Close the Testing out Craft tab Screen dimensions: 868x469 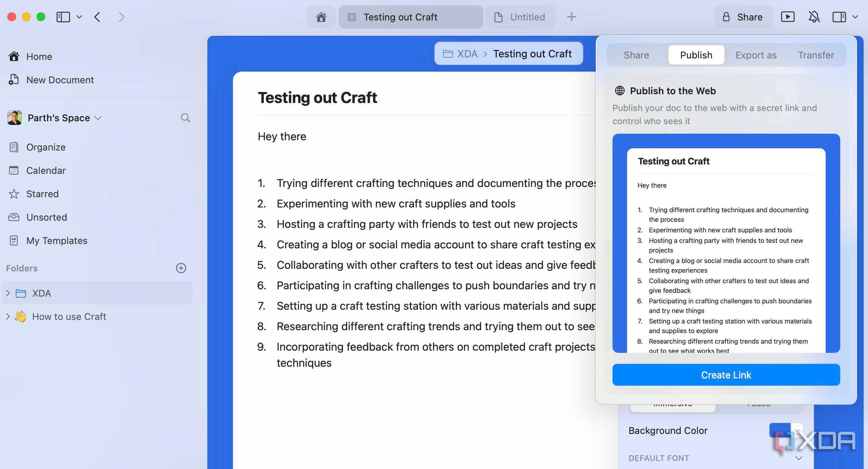point(352,17)
